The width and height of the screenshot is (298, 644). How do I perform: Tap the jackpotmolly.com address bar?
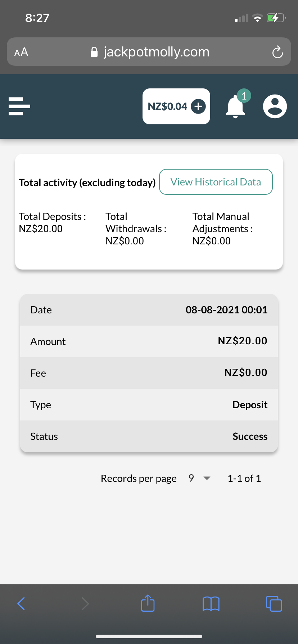pyautogui.click(x=149, y=52)
